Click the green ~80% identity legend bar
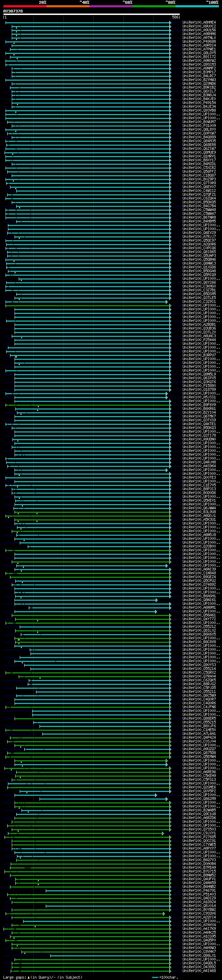This screenshot has height=980, width=222. pyautogui.click(x=154, y=7)
